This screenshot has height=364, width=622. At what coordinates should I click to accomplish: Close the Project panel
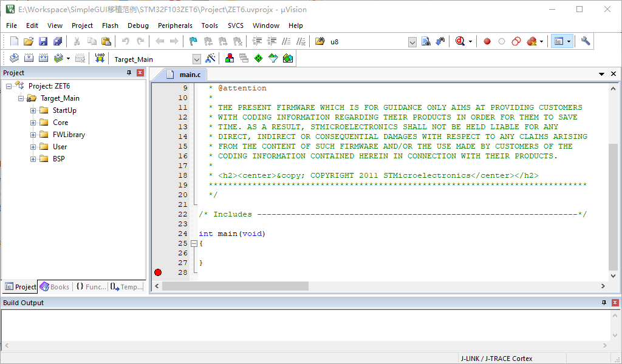(x=140, y=73)
